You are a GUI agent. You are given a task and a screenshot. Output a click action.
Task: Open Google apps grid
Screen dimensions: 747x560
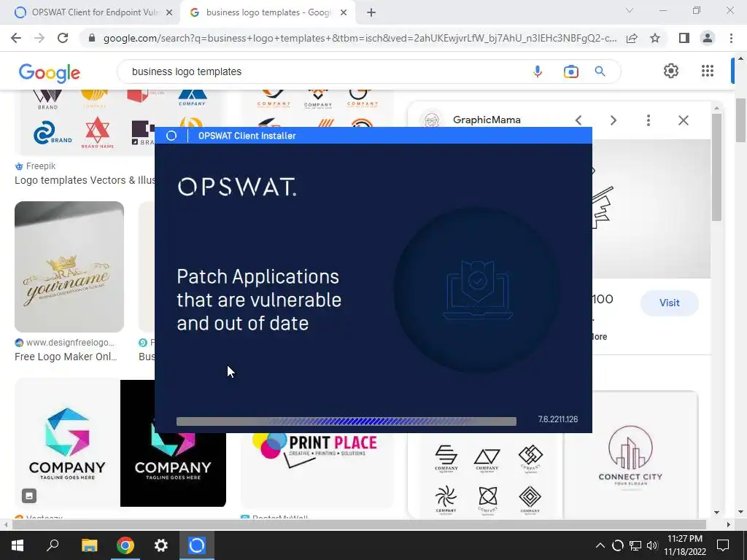click(x=708, y=71)
